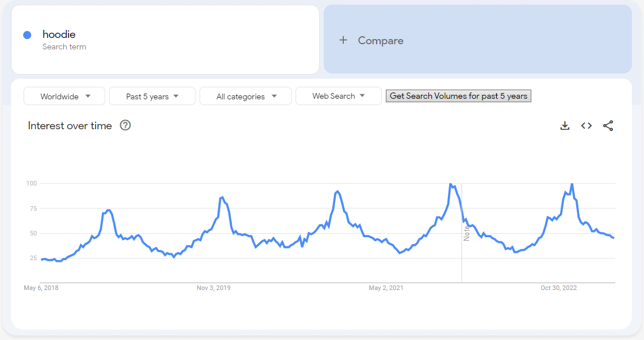Click the 50 value on y-axis

click(x=33, y=233)
